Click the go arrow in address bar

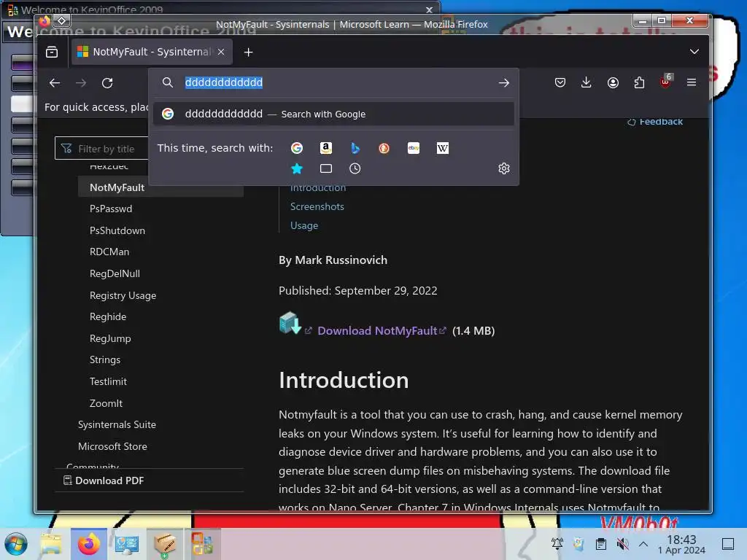point(503,83)
